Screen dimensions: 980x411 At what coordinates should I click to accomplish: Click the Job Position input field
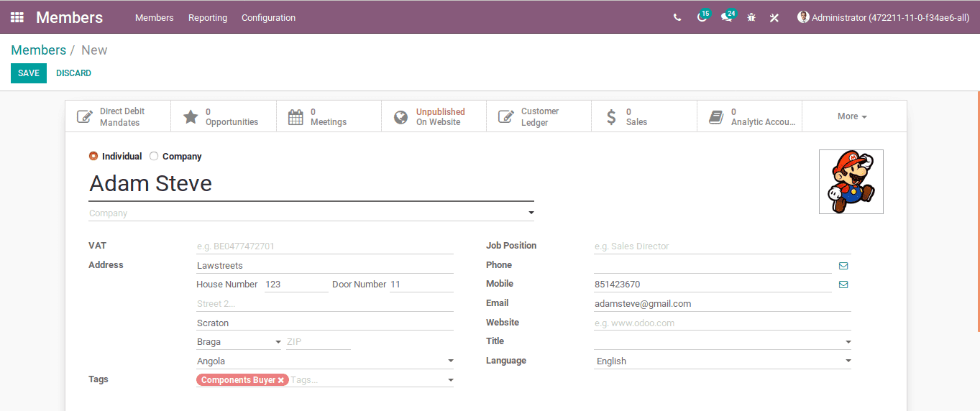[x=723, y=246]
